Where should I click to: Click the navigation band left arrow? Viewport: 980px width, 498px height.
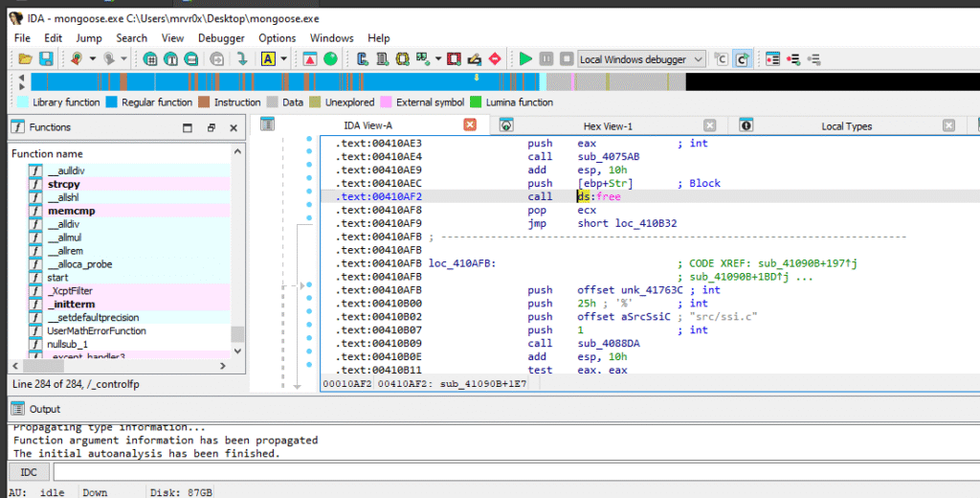click(22, 78)
